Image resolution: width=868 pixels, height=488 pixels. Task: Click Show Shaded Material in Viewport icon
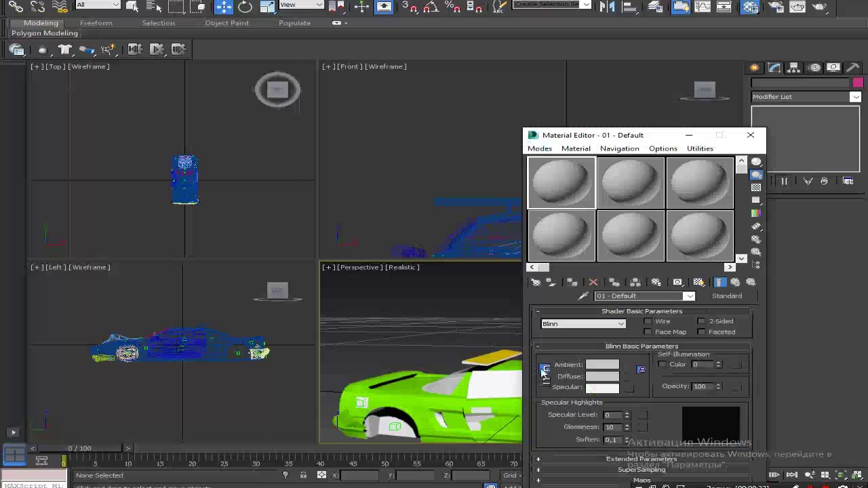(x=698, y=282)
